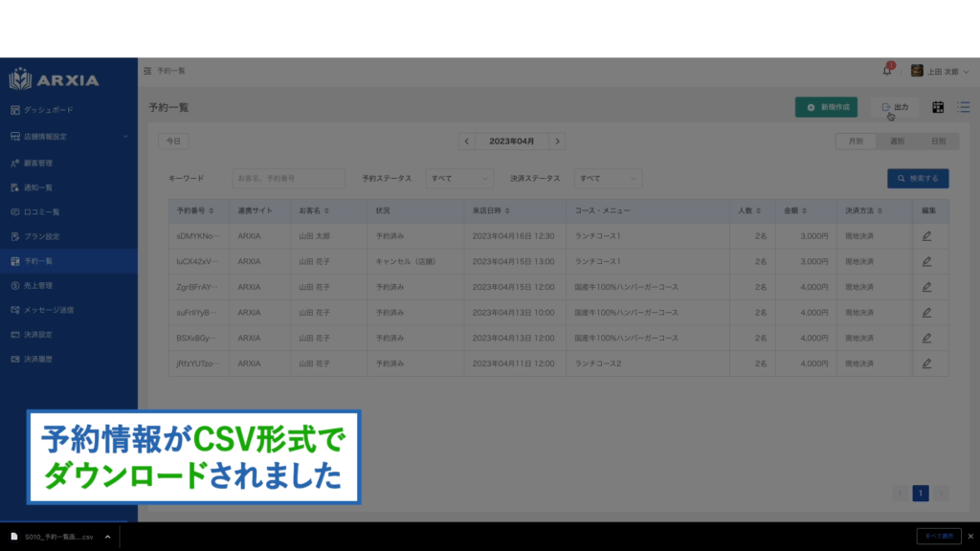Click edit pencil for 山田 太郎 reservation
This screenshot has width=980, height=551.
click(x=926, y=235)
